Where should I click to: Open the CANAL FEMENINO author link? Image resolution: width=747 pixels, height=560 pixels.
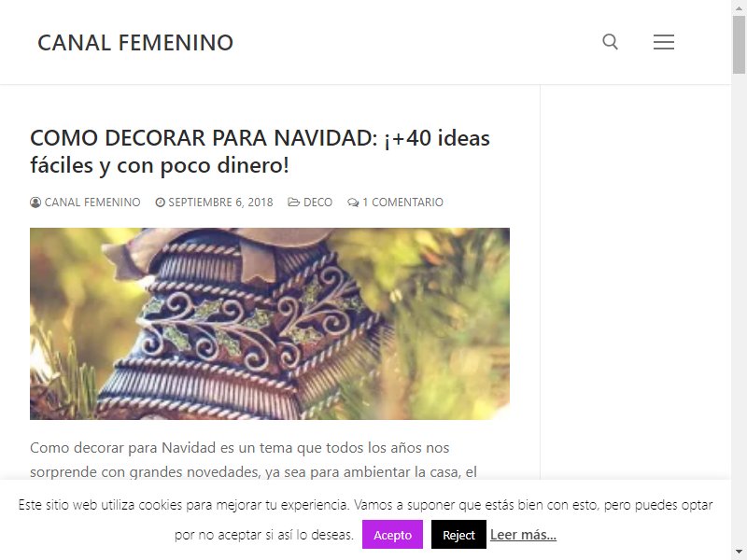pos(92,203)
